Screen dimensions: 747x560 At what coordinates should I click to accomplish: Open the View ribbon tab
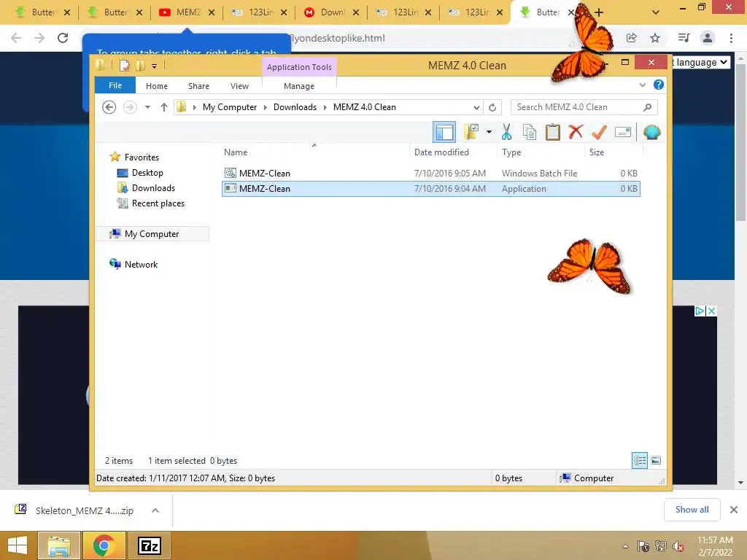click(x=239, y=86)
